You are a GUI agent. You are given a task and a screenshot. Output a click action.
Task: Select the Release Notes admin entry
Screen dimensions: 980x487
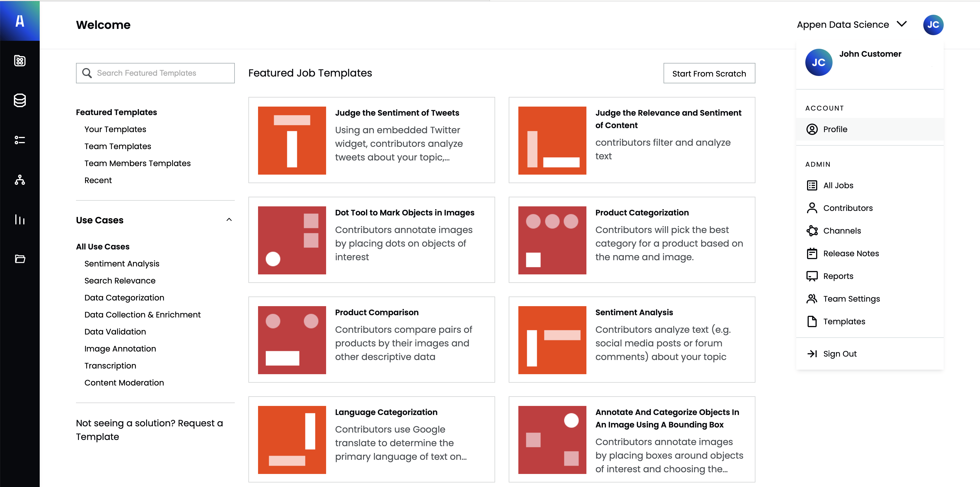(x=851, y=253)
